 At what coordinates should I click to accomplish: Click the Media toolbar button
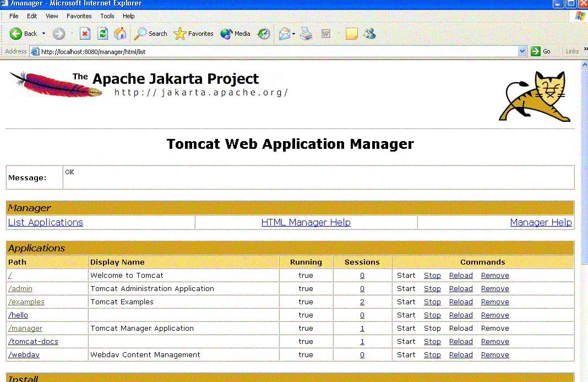(x=236, y=34)
